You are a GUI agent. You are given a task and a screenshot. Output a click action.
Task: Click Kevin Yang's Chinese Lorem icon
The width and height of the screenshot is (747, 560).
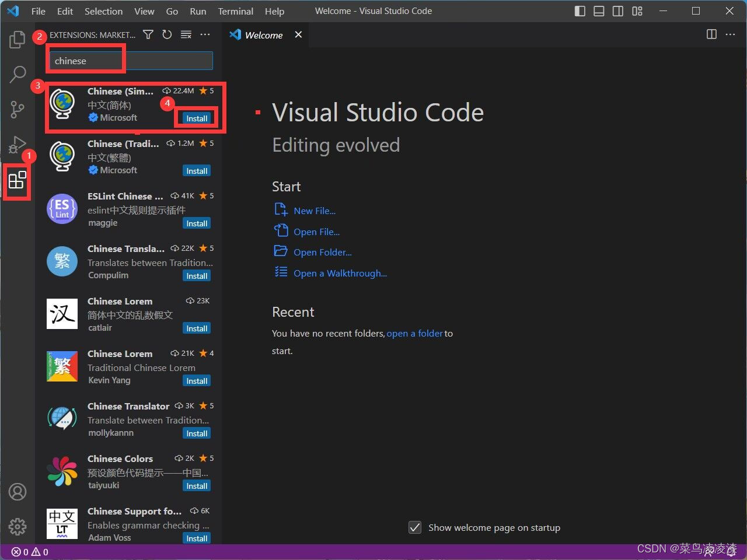click(62, 366)
